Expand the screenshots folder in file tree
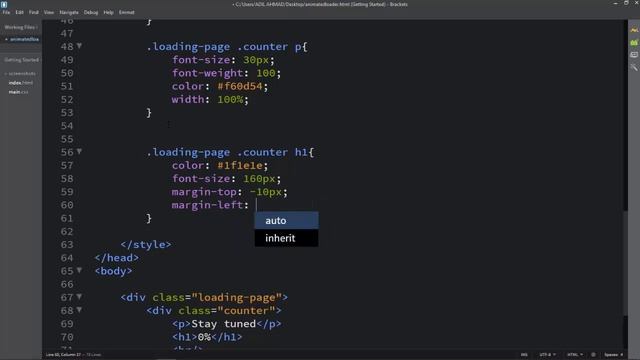 [20, 73]
